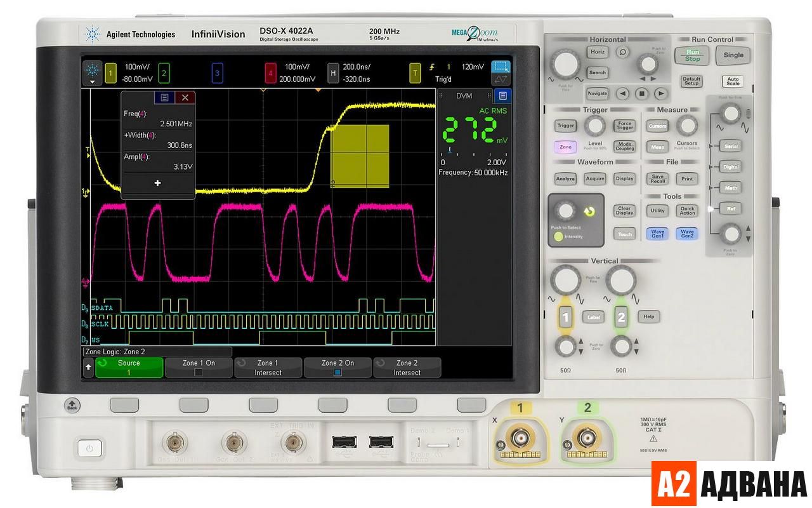This screenshot has height=508, width=812.
Task: Click the Auto Scale key
Action: click(733, 81)
